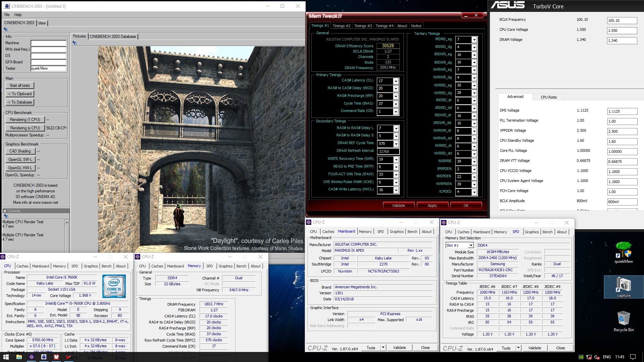Screen dimensions: 644x362
Task: Open the NVIDIA tray icon
Action: point(581,357)
